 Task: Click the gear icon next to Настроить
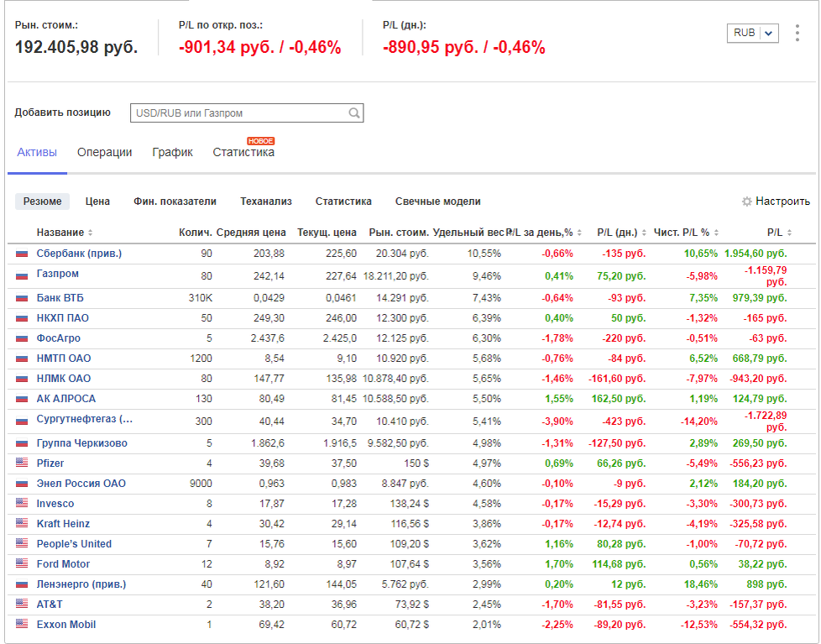coord(746,202)
